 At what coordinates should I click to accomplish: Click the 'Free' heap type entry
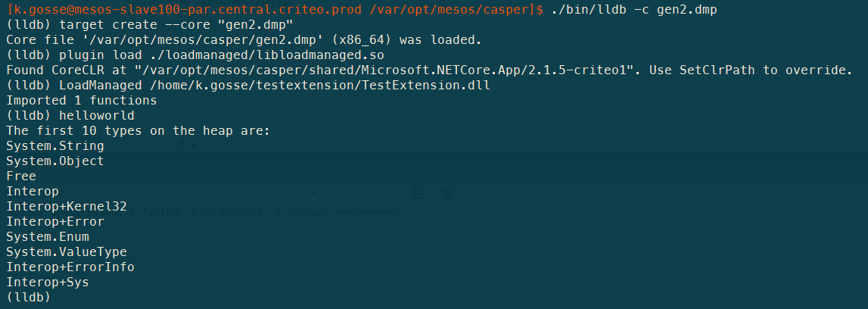pyautogui.click(x=21, y=176)
